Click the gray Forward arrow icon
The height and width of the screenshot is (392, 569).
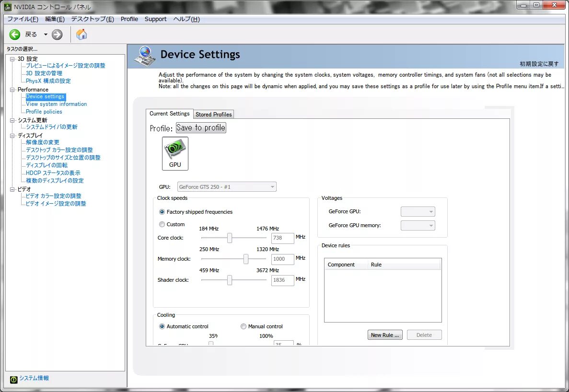point(57,35)
